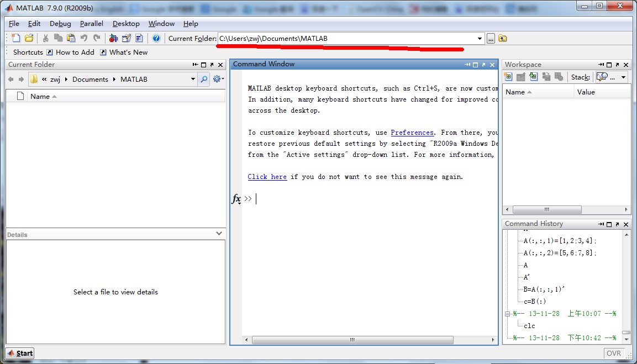Launch Simulink from the toolbar
The image size is (637, 364).
(x=113, y=38)
